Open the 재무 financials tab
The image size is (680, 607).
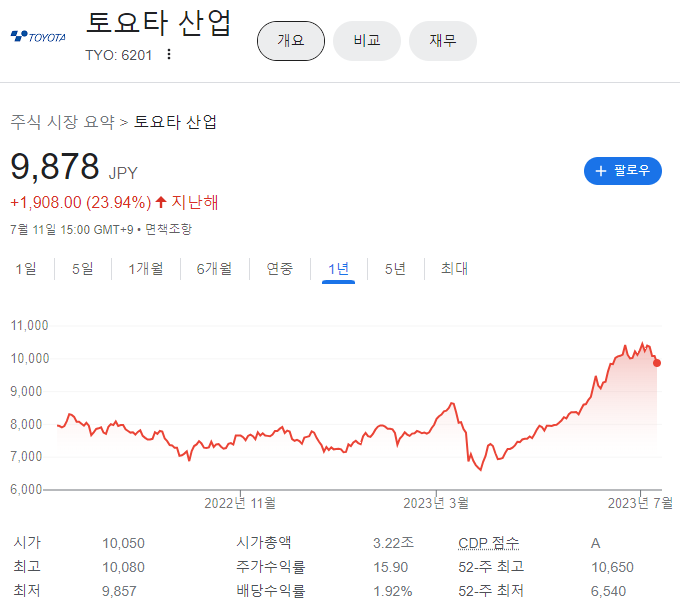click(443, 41)
